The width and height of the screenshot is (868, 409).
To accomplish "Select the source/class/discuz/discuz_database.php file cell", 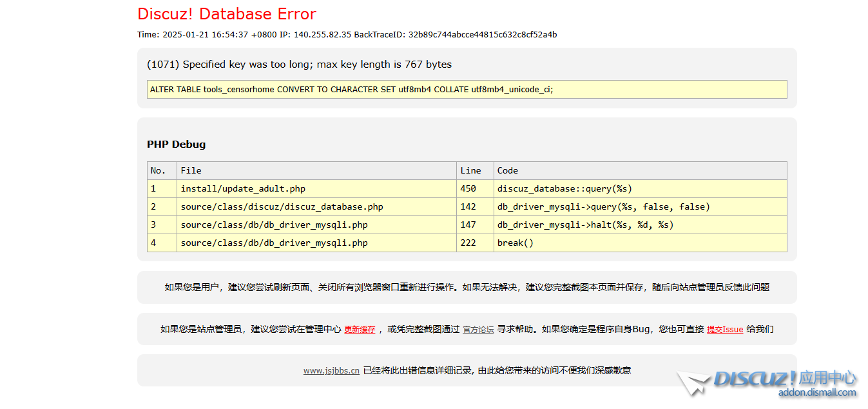I will point(316,207).
